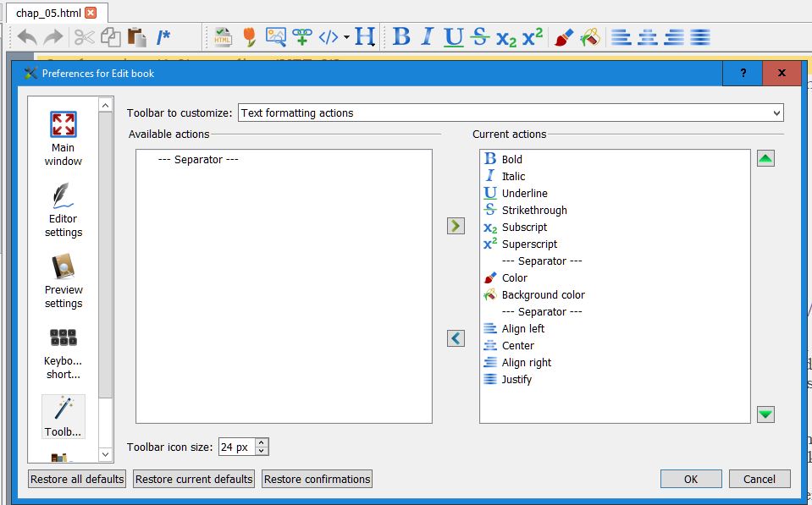812x505 pixels.
Task: Open the Toolbar to customize dropdown
Action: click(511, 113)
